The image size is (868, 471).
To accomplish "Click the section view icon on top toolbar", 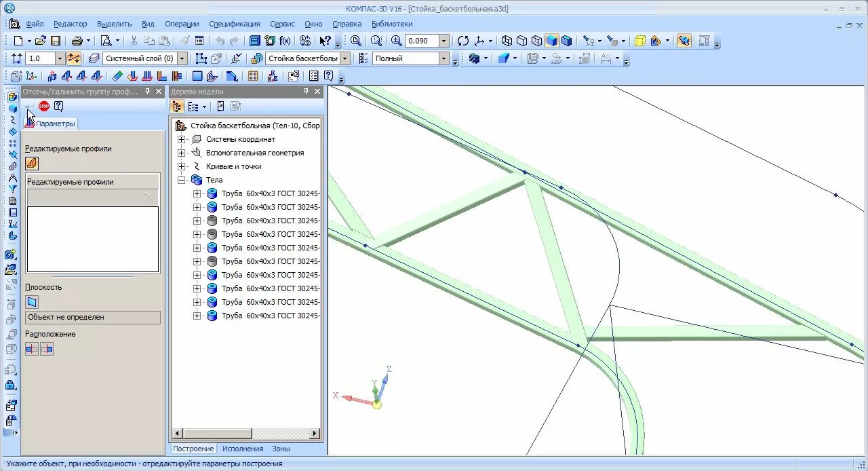I will (656, 41).
